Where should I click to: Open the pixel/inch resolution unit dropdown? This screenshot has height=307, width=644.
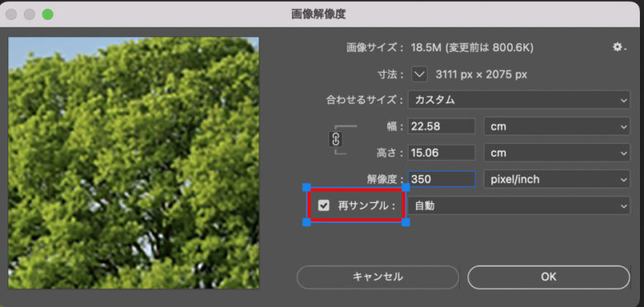[557, 179]
